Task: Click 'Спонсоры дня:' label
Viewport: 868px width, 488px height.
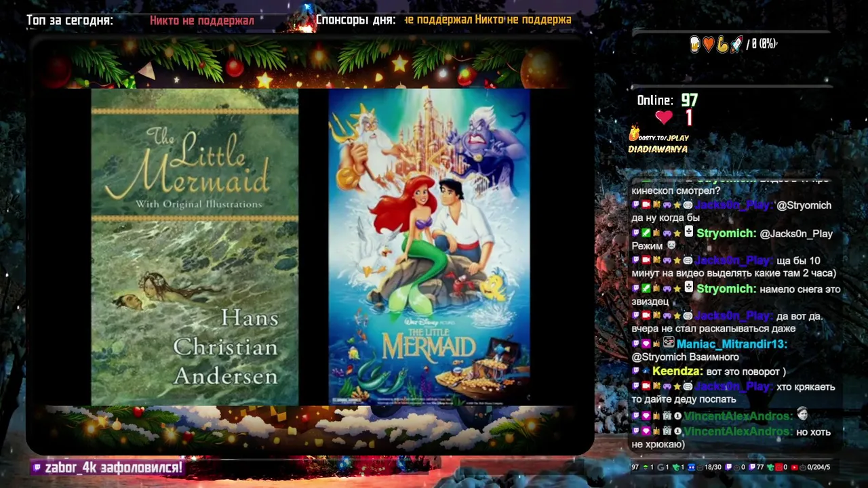Action: (x=355, y=20)
